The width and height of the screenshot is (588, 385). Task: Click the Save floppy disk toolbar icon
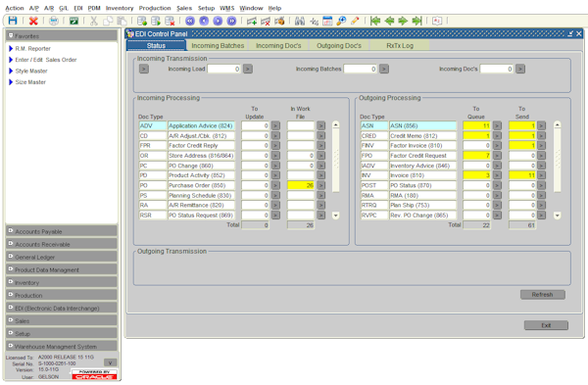[x=13, y=21]
